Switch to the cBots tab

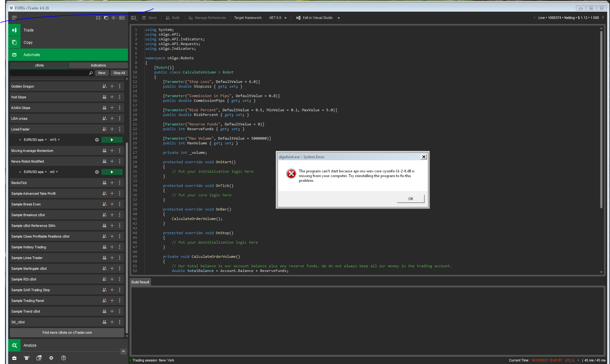(x=39, y=66)
